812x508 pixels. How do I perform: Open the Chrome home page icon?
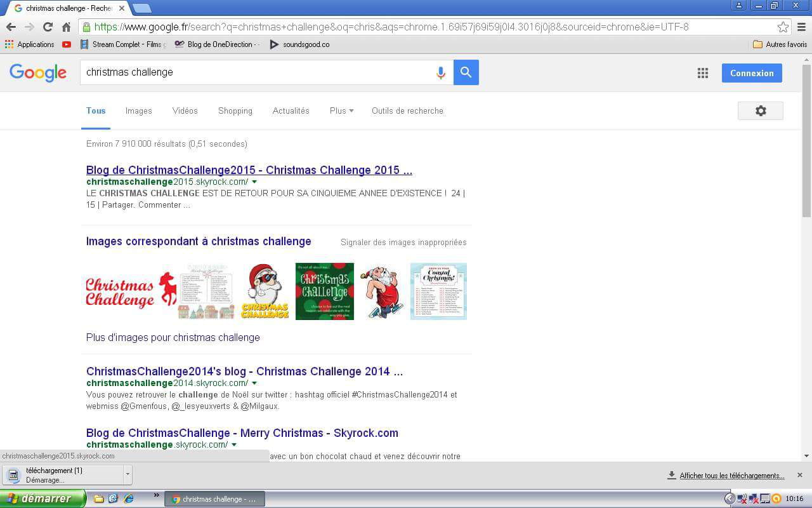point(66,27)
